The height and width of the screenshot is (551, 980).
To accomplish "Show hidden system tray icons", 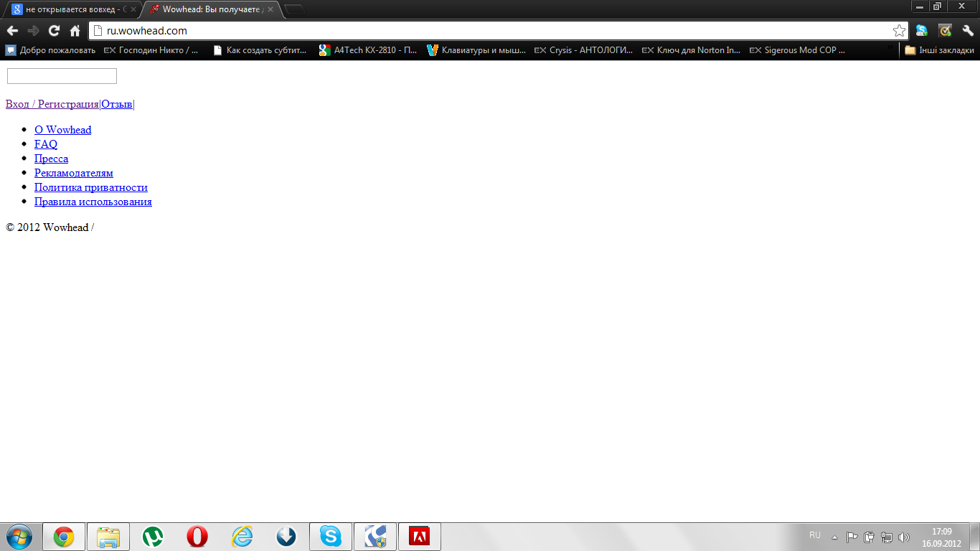I will [834, 537].
